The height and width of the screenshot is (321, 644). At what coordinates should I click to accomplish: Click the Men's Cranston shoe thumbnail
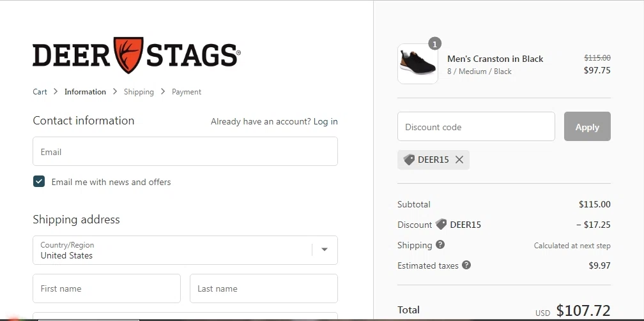pyautogui.click(x=418, y=64)
